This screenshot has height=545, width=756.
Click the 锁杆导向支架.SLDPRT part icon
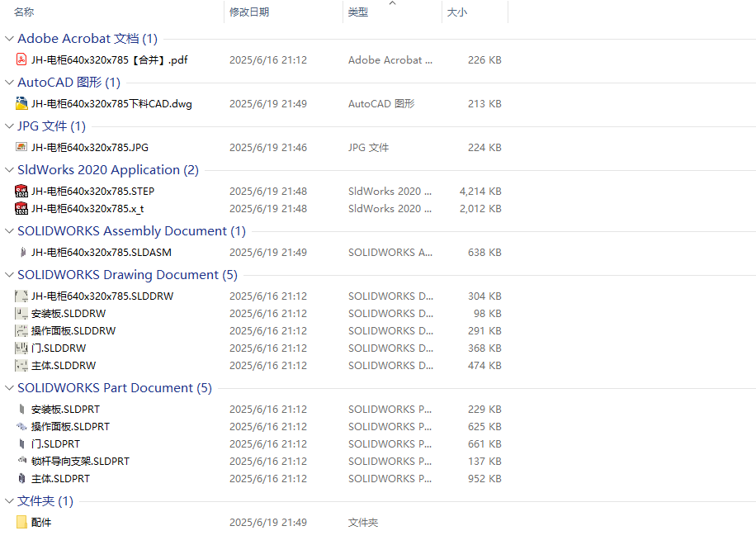click(x=21, y=461)
